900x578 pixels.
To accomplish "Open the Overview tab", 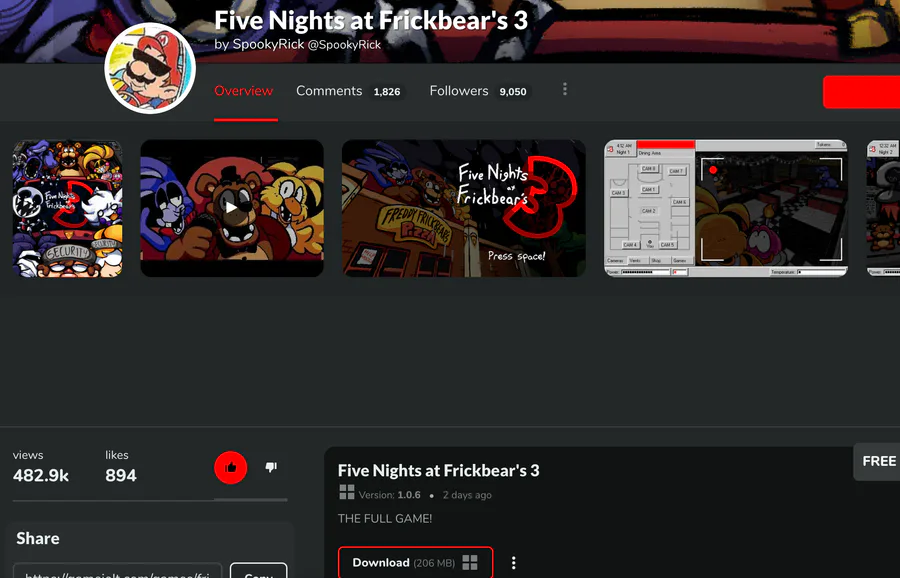I will pyautogui.click(x=244, y=91).
